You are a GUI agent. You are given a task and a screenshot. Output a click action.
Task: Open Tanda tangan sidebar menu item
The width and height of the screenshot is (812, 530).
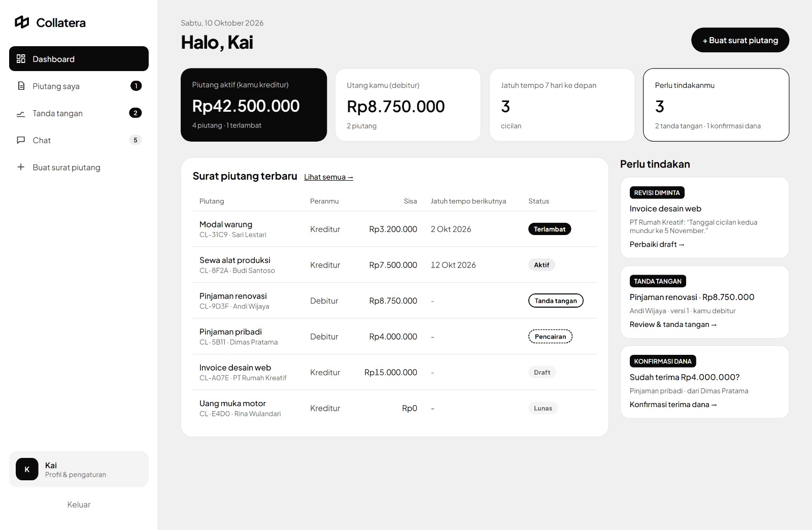pos(79,113)
